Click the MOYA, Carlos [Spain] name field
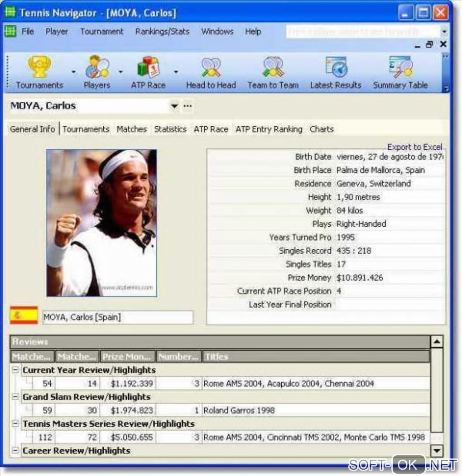The image size is (462, 476). (x=118, y=317)
